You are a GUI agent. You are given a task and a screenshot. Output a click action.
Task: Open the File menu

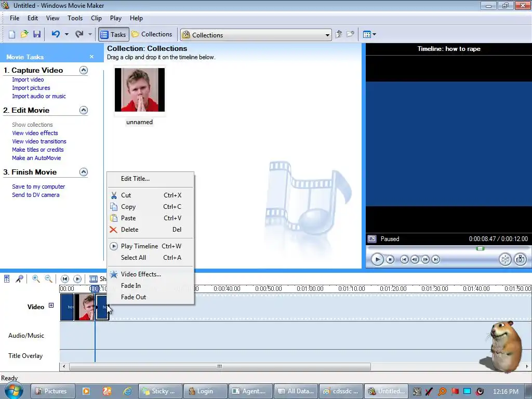coord(15,18)
